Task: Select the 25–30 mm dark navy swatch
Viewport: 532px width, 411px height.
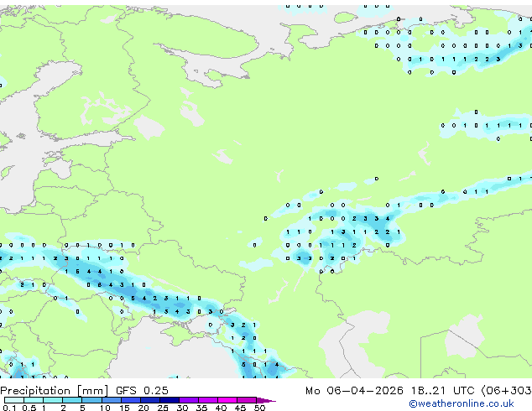Action: 169,400
